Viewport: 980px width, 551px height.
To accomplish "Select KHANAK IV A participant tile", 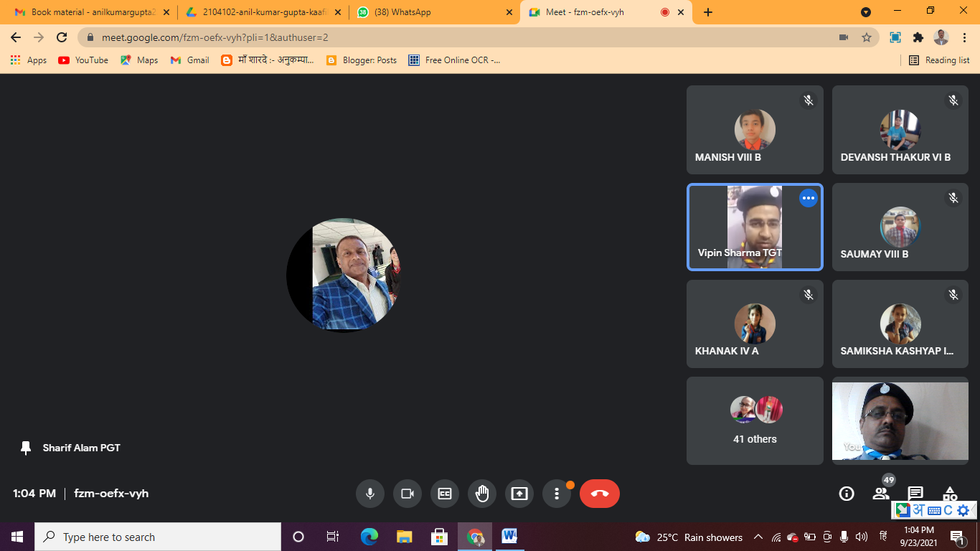I will 755,324.
